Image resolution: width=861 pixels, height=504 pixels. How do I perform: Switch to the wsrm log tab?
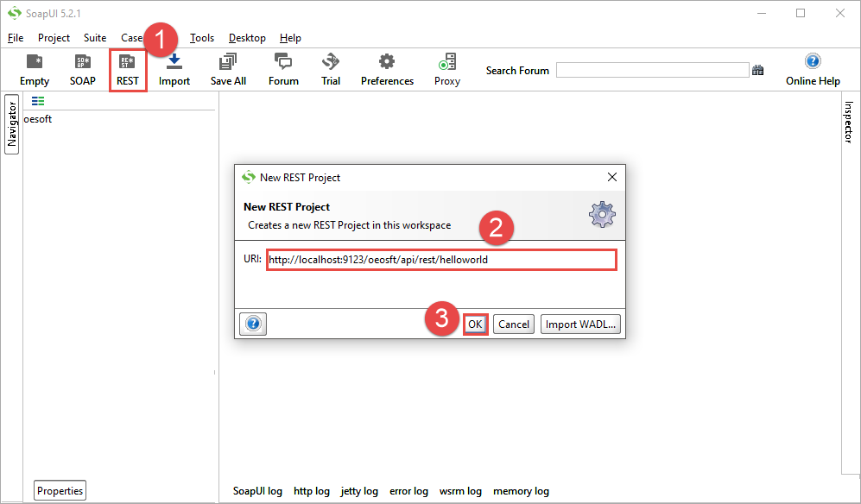[460, 491]
